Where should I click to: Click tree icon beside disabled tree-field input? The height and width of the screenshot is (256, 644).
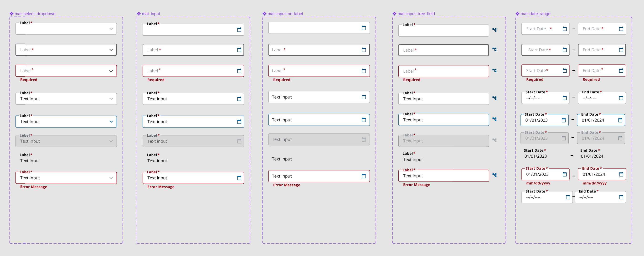point(494,140)
